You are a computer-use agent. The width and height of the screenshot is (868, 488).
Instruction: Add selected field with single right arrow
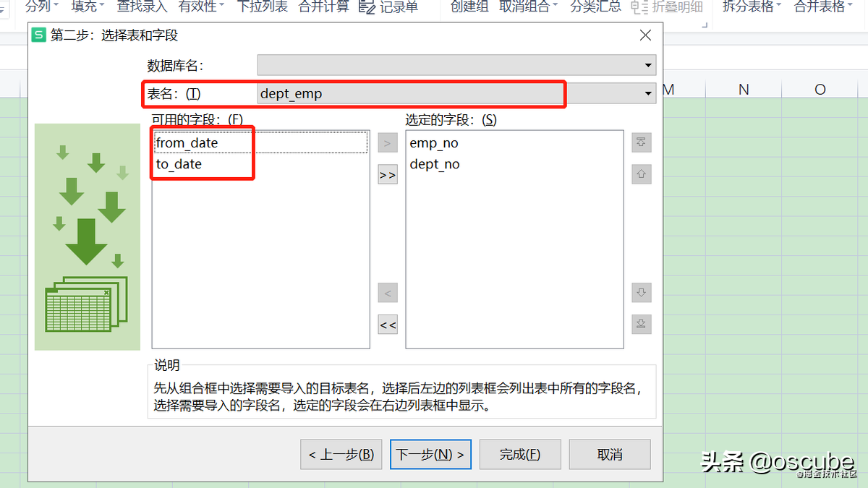pos(388,143)
